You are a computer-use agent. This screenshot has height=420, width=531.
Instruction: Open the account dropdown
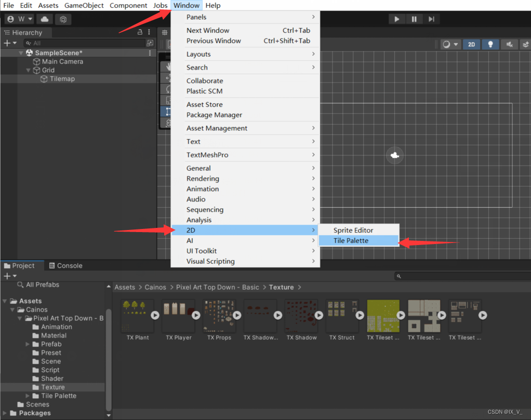[x=20, y=19]
